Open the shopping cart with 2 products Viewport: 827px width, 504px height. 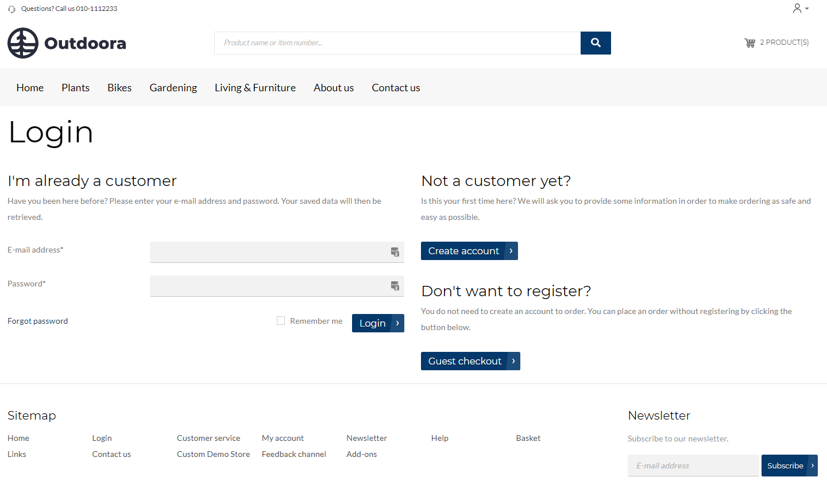point(776,42)
